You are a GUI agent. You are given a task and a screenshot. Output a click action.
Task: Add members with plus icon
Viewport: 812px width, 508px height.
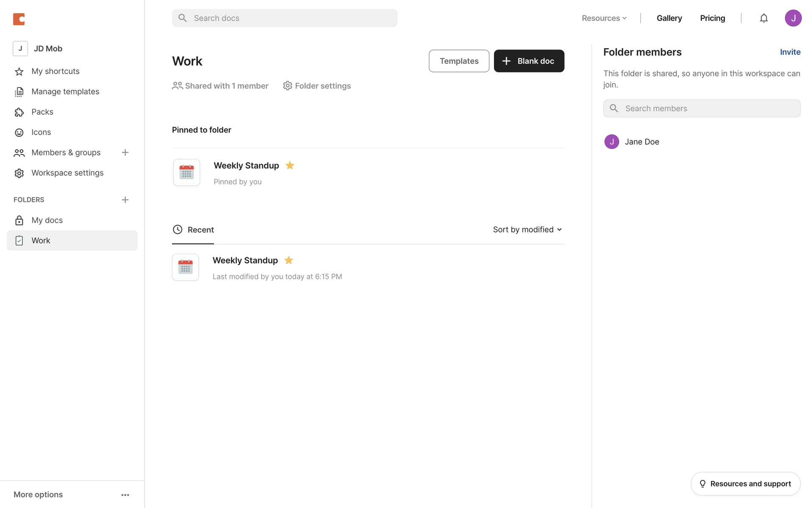125,152
